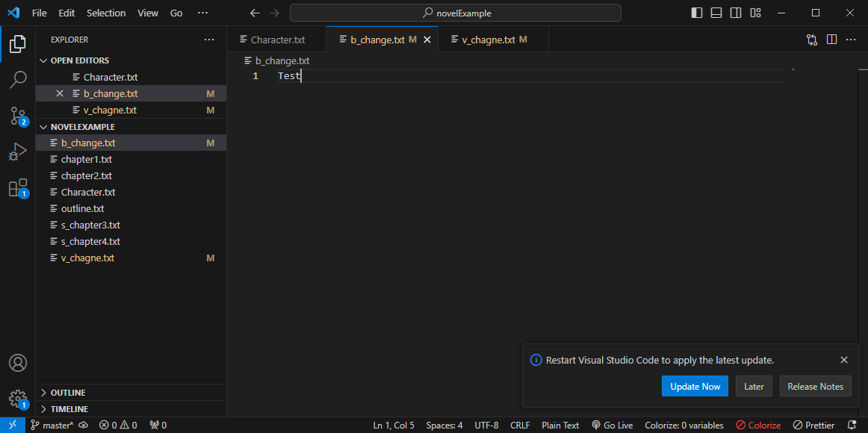Toggle the bottom panel layout icon
This screenshot has height=433, width=868.
pyautogui.click(x=716, y=13)
